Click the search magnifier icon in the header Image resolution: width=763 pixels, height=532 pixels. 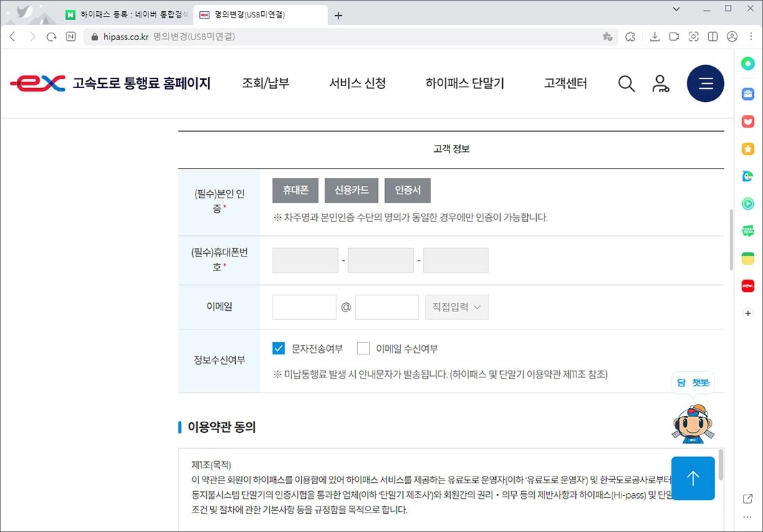click(x=626, y=83)
